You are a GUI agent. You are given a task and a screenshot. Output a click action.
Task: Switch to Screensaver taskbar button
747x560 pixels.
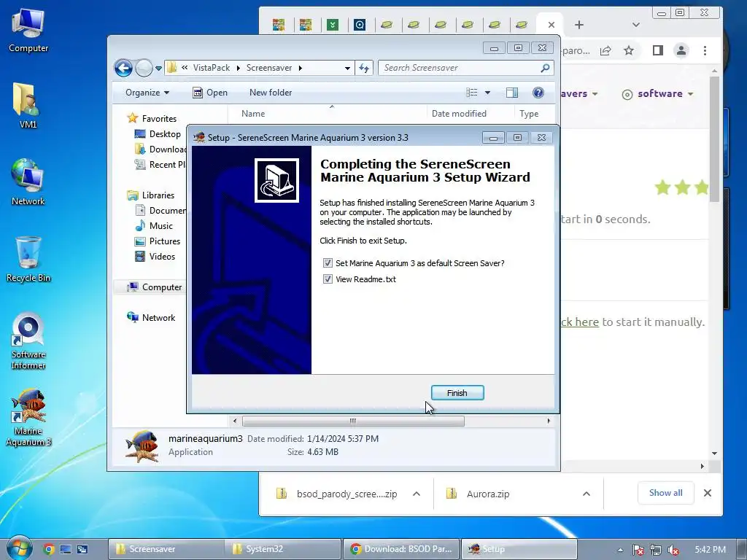click(x=165, y=549)
